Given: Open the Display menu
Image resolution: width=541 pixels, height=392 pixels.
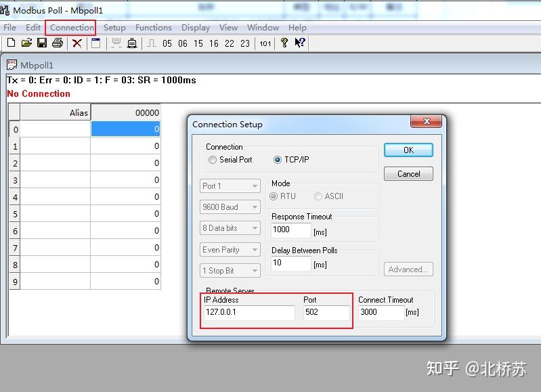Looking at the screenshot, I should [x=196, y=28].
